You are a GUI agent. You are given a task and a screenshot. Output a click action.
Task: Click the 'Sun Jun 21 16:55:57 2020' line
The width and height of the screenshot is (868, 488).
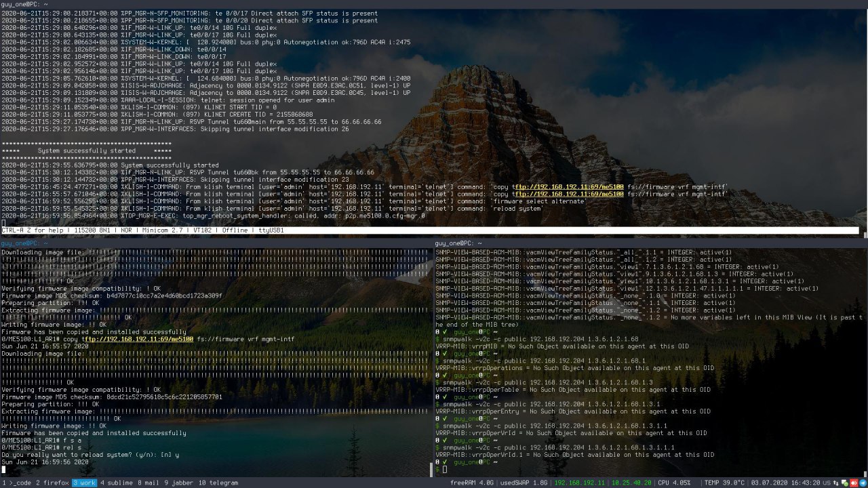pyautogui.click(x=45, y=346)
